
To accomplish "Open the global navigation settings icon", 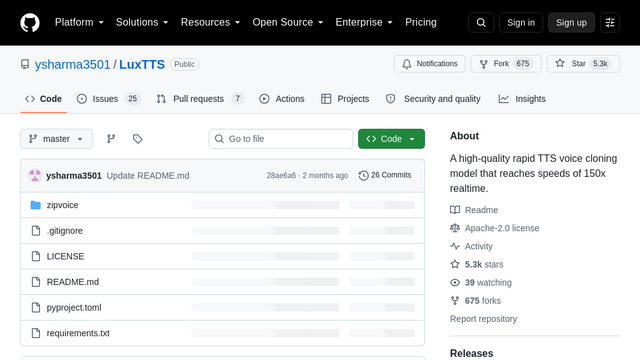I will 610,22.
